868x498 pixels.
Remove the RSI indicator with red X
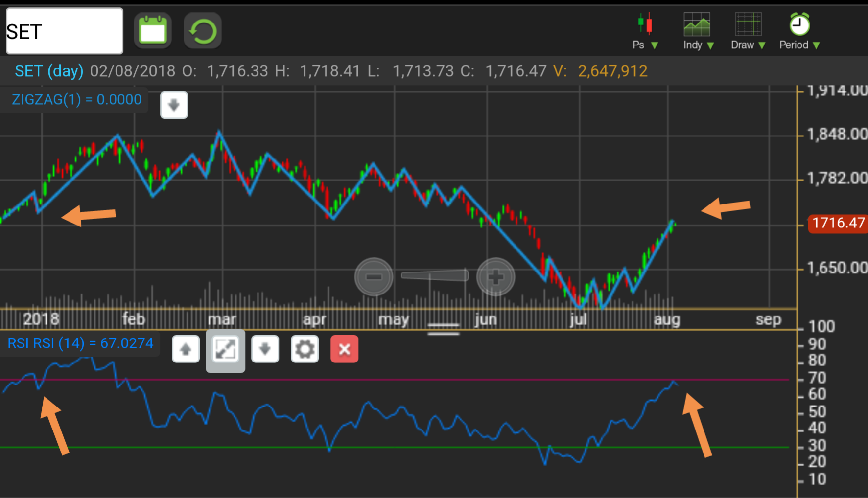344,349
